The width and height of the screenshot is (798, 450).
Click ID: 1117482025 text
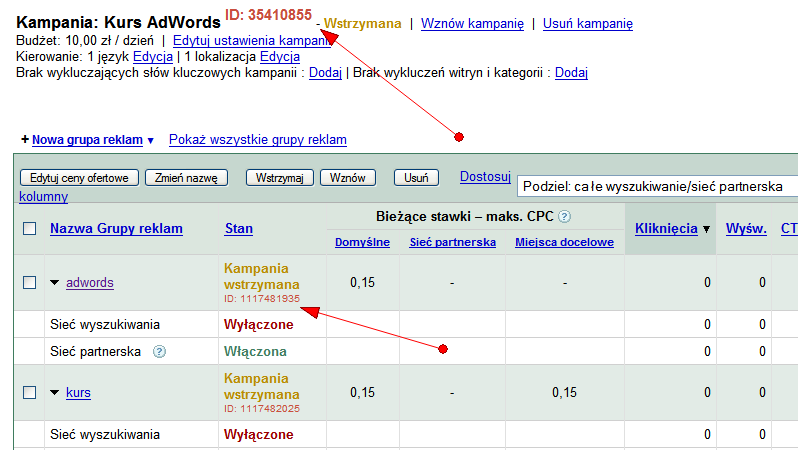(x=262, y=409)
